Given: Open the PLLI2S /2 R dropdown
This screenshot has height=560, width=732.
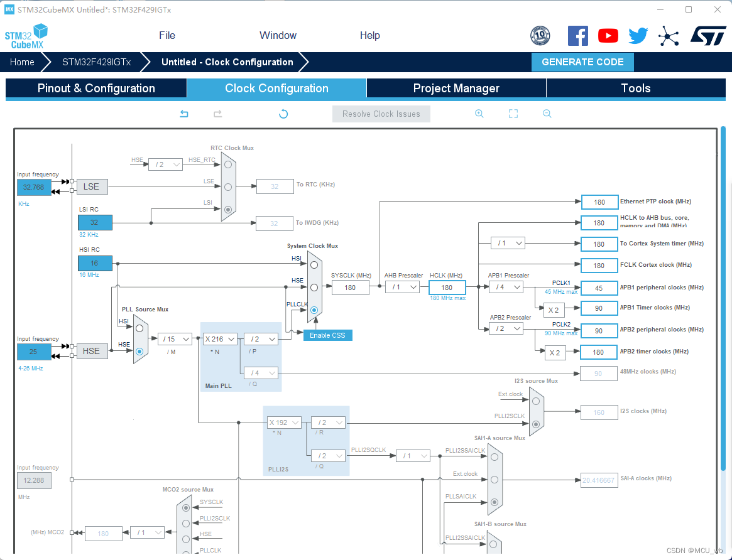Looking at the screenshot, I should pyautogui.click(x=328, y=423).
